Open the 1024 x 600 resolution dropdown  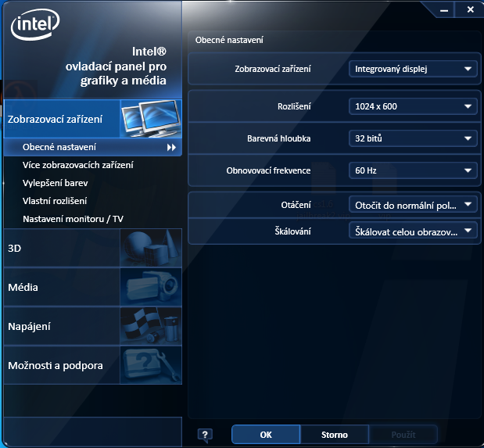click(413, 106)
